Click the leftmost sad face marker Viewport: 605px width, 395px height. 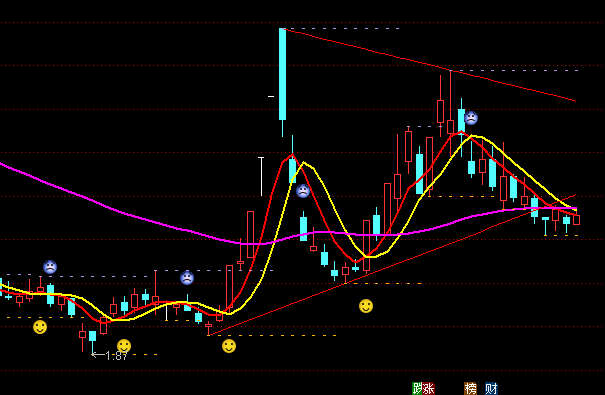pos(50,267)
